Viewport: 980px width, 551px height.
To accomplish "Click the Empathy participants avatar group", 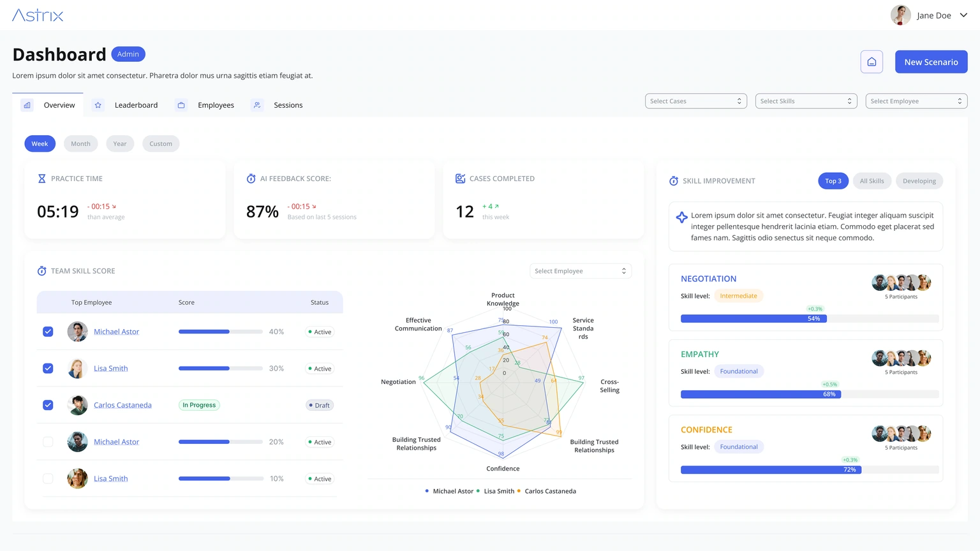I will pos(902,358).
